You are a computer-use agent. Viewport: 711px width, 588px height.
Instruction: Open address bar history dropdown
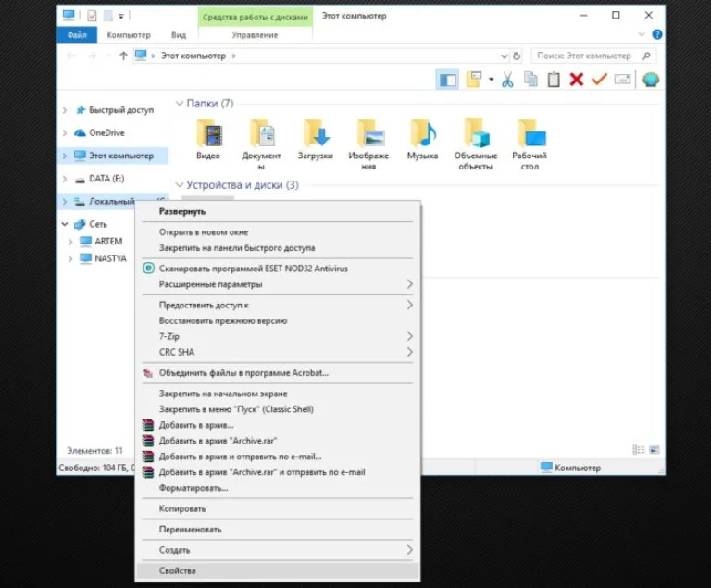(504, 56)
